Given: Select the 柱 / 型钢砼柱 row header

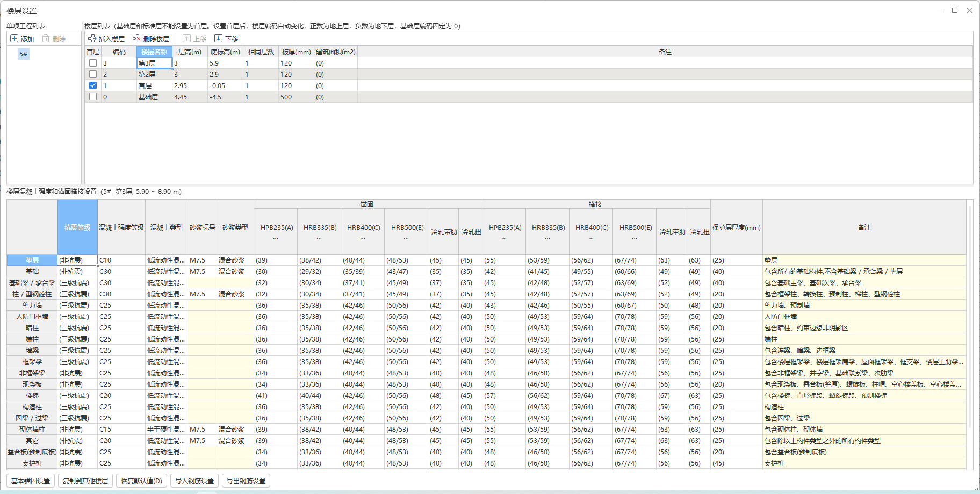Looking at the screenshot, I should pyautogui.click(x=32, y=294).
